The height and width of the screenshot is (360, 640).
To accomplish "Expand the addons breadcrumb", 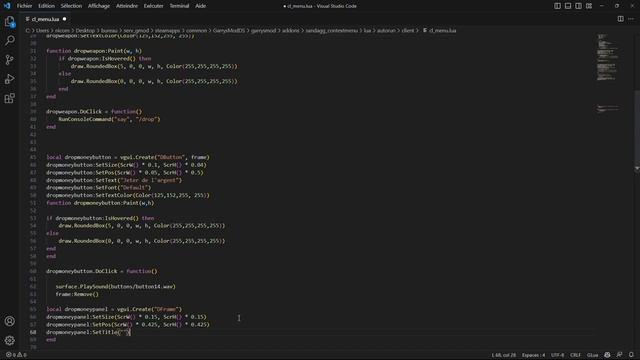I will pyautogui.click(x=291, y=30).
